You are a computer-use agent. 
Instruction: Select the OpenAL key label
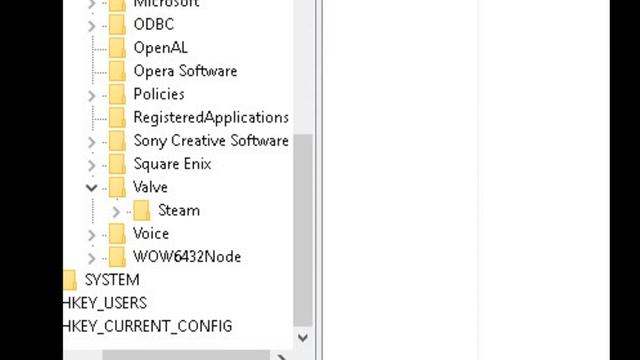pyautogui.click(x=160, y=48)
